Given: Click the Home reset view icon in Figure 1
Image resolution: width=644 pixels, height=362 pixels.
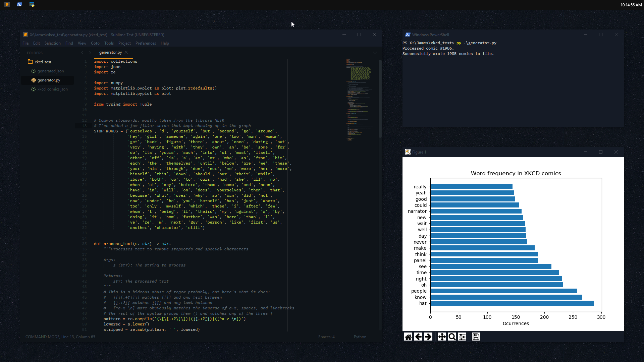Looking at the screenshot, I should (408, 337).
